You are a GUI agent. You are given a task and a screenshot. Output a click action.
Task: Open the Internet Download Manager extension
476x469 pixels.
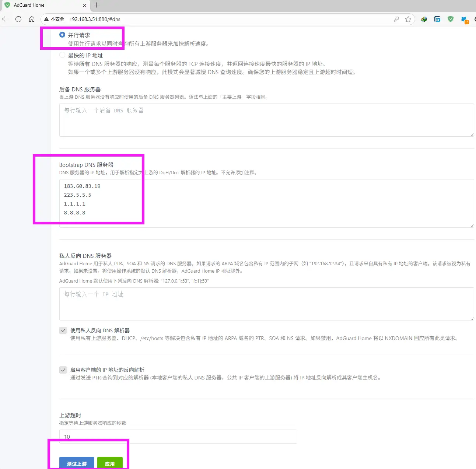tap(424, 19)
